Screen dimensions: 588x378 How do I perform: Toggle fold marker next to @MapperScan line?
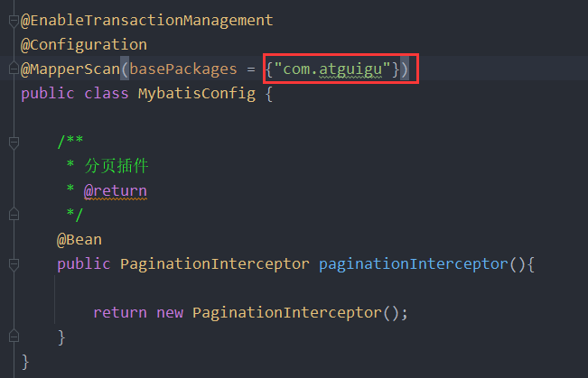[14, 69]
